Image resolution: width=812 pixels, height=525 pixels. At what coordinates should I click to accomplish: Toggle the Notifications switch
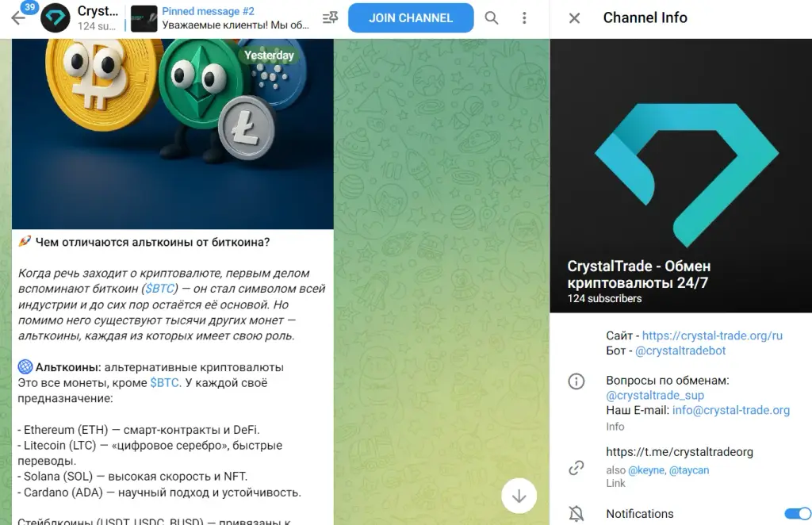coord(798,514)
